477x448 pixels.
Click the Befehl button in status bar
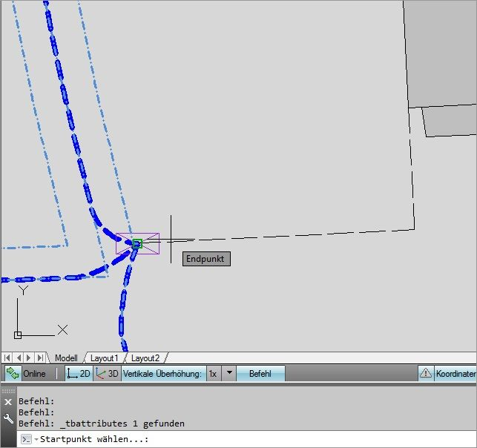[x=260, y=373]
